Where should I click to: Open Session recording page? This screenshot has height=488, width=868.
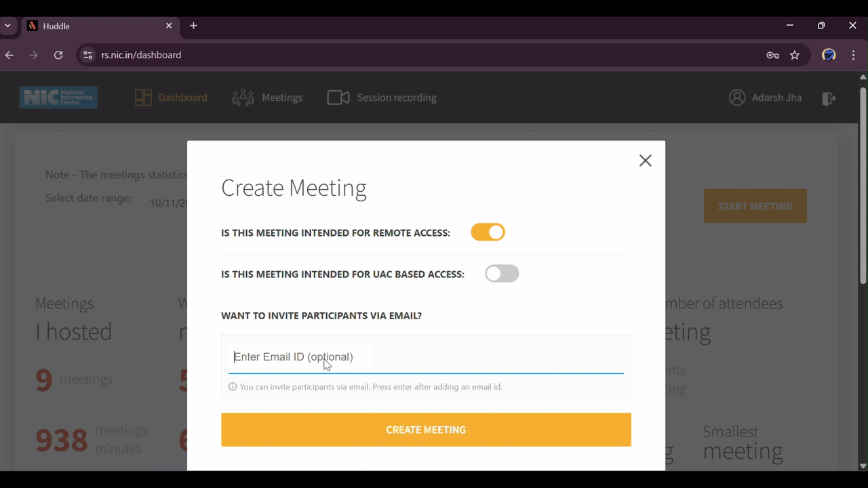(382, 97)
